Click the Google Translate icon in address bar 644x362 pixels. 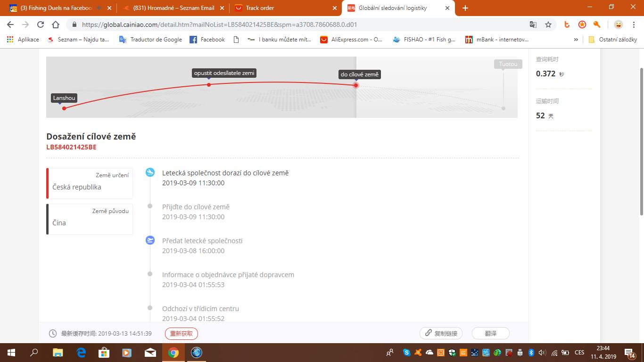click(x=533, y=25)
